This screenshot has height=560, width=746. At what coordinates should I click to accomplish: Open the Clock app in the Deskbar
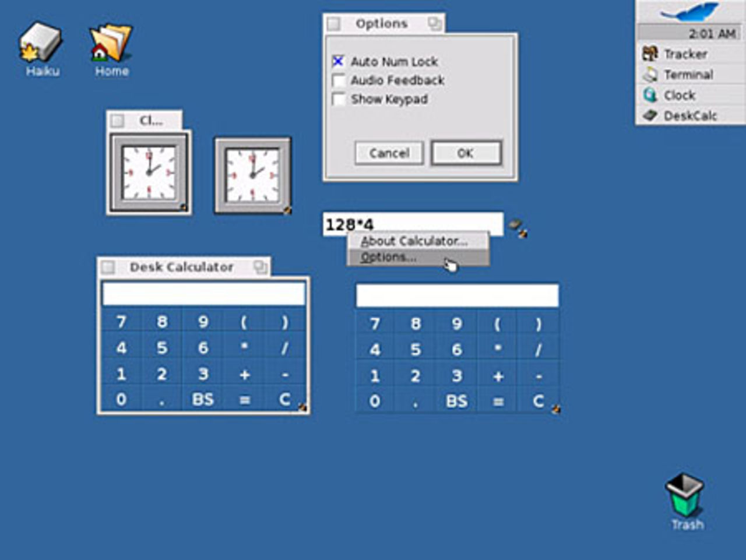pos(680,95)
